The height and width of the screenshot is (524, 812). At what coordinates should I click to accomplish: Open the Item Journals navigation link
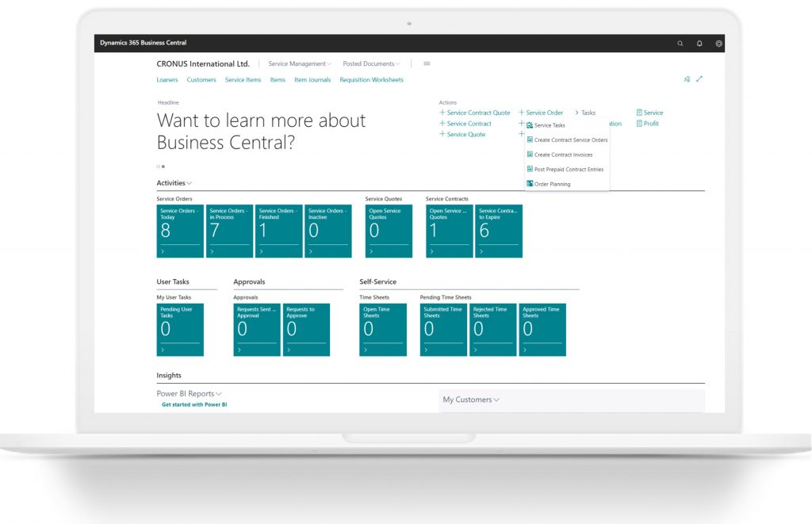[312, 80]
